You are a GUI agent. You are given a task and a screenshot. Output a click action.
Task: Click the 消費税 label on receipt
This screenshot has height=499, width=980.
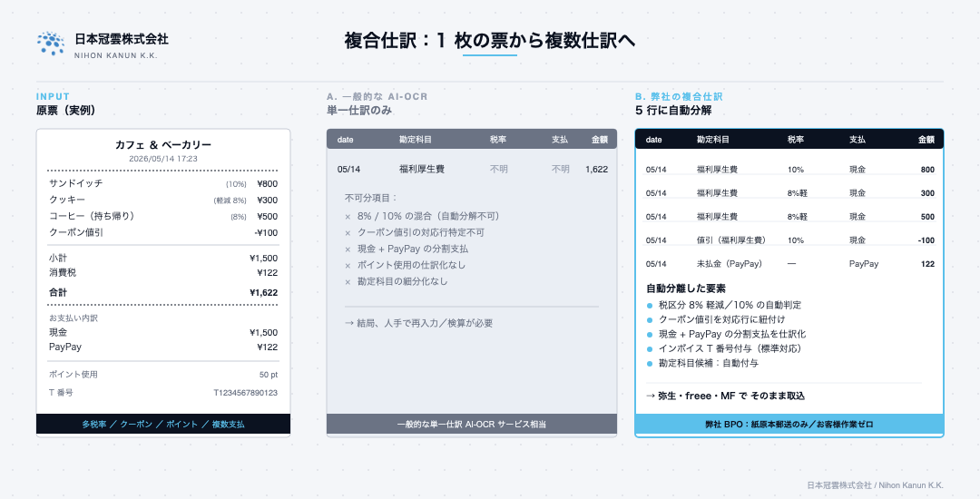point(63,272)
